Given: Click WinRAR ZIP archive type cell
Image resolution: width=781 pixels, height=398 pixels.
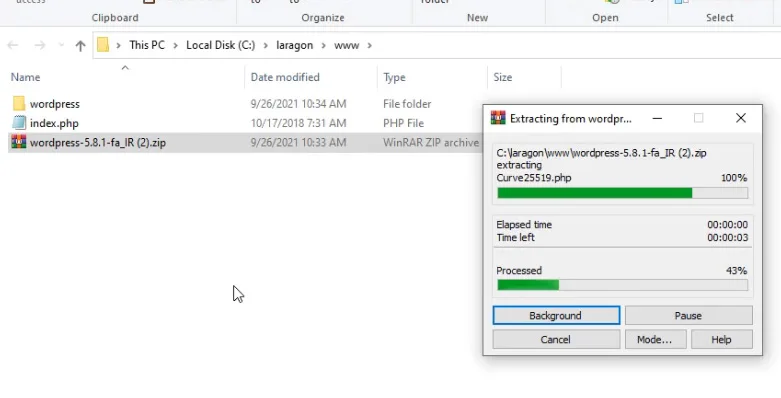Looking at the screenshot, I should (431, 142).
